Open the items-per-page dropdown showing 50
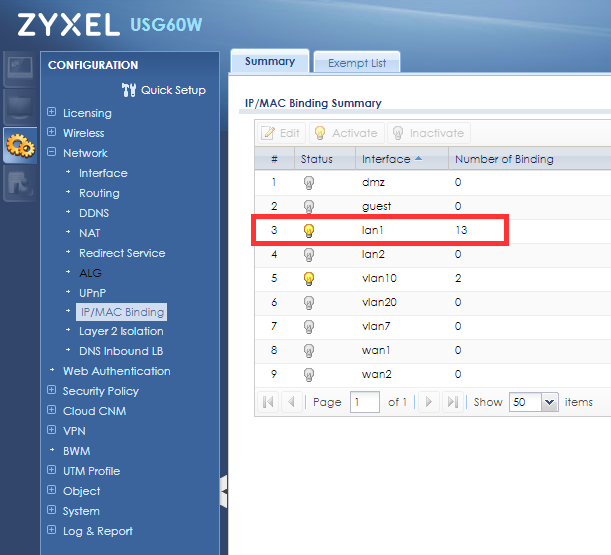This screenshot has height=555, width=611. pos(548,402)
